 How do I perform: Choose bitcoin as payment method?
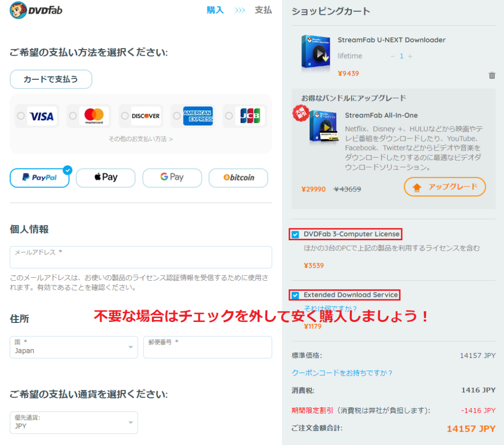pos(238,178)
